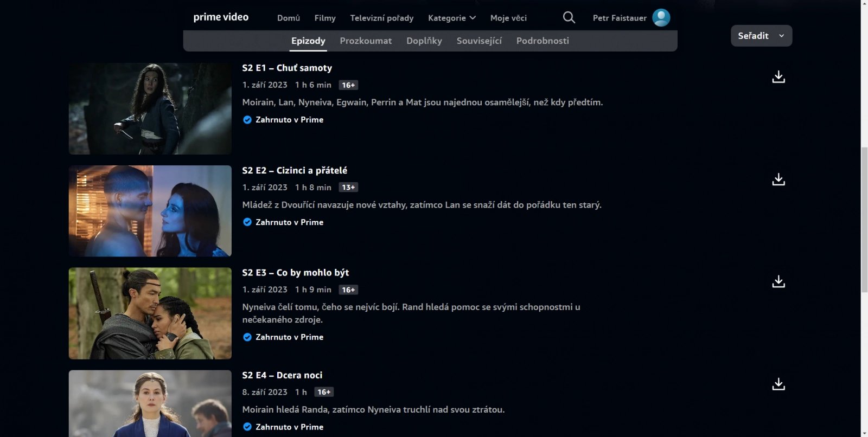Open Televizní pořady section

(x=382, y=18)
